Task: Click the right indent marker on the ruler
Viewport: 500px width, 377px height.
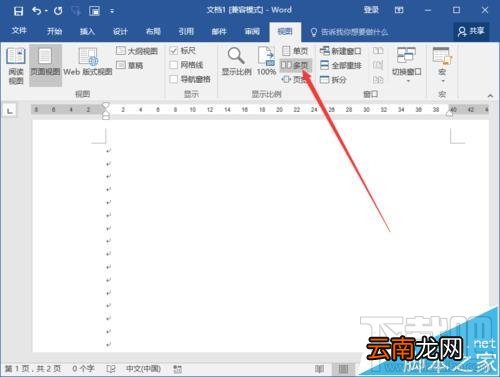Action: click(449, 113)
